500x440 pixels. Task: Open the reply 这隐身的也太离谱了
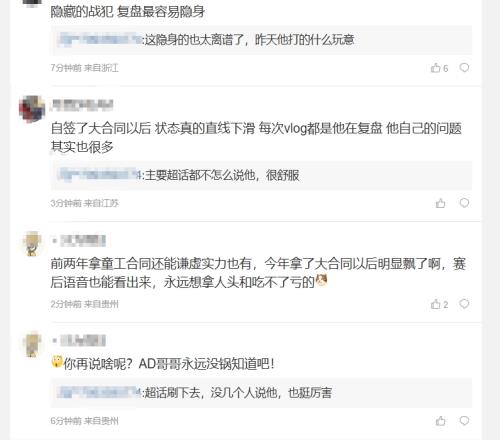(x=250, y=40)
